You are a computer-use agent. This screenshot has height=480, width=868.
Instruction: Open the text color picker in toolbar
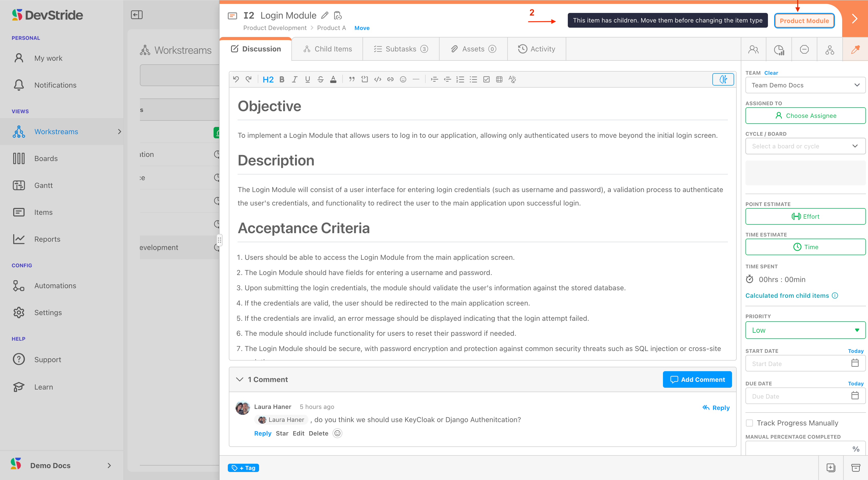click(x=333, y=79)
